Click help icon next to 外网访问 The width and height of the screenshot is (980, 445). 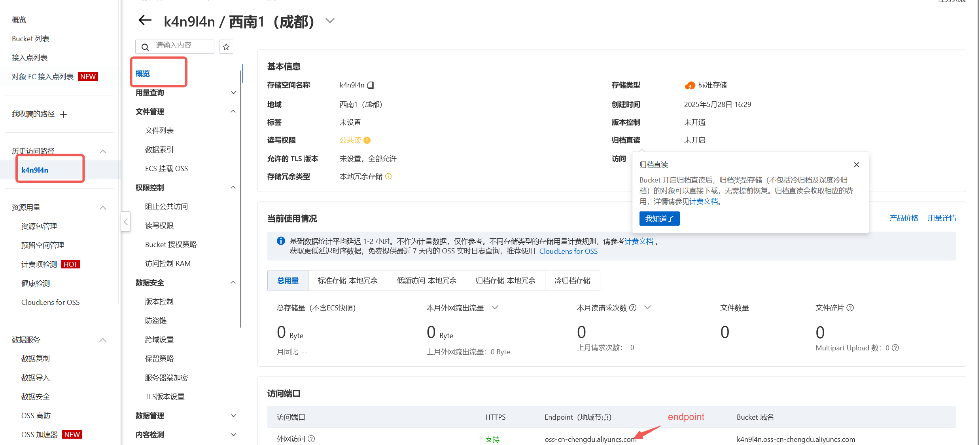coord(312,439)
